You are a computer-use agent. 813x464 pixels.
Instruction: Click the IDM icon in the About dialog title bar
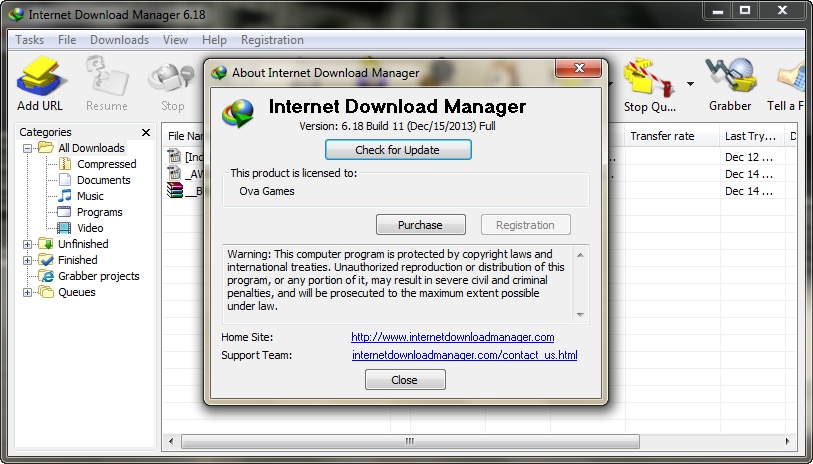(x=219, y=73)
